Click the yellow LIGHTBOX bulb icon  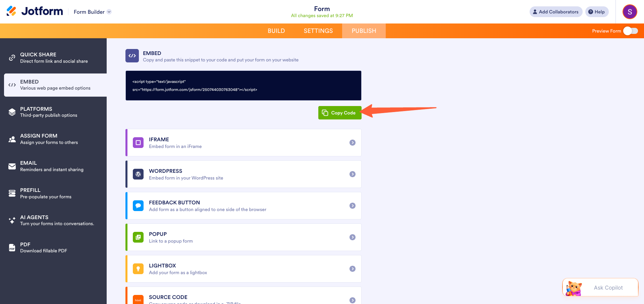click(x=138, y=269)
